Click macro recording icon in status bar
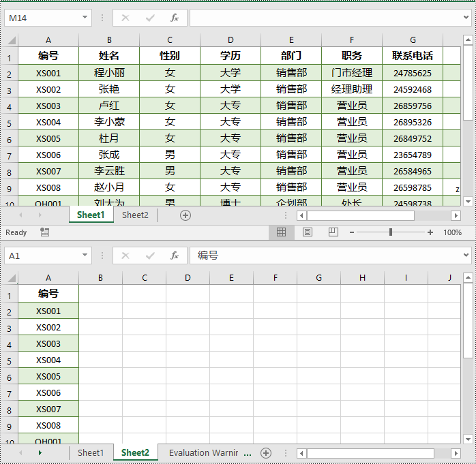476x464 pixels. [x=44, y=232]
